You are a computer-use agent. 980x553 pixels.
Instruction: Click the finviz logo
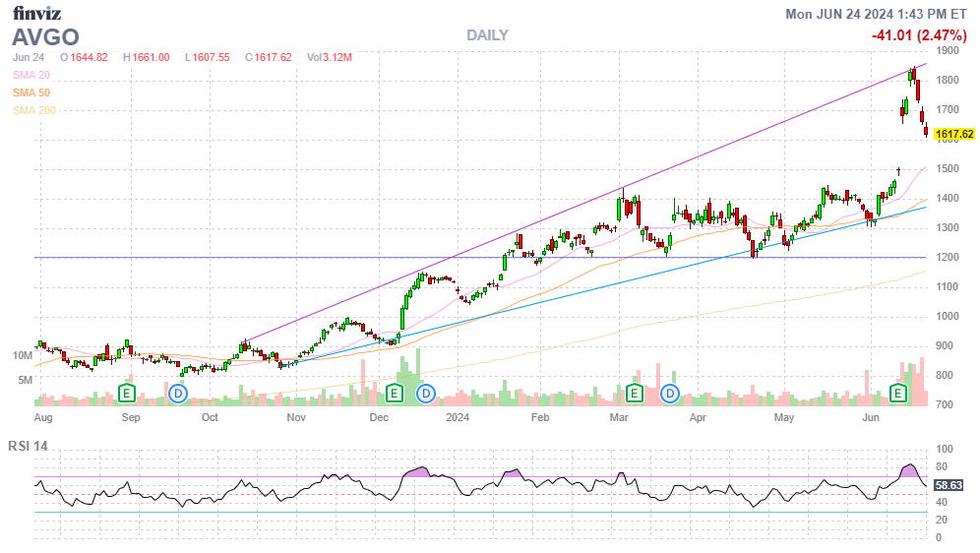[x=36, y=13]
